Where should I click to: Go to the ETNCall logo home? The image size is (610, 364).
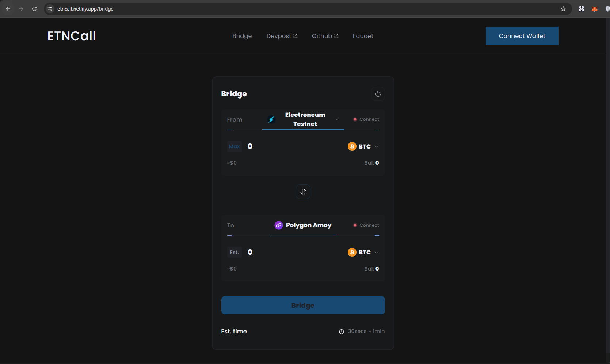72,36
